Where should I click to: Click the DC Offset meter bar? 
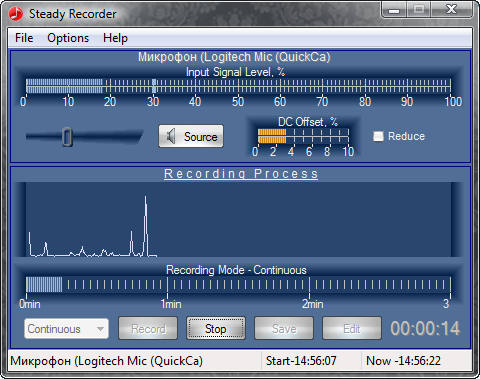[303, 136]
